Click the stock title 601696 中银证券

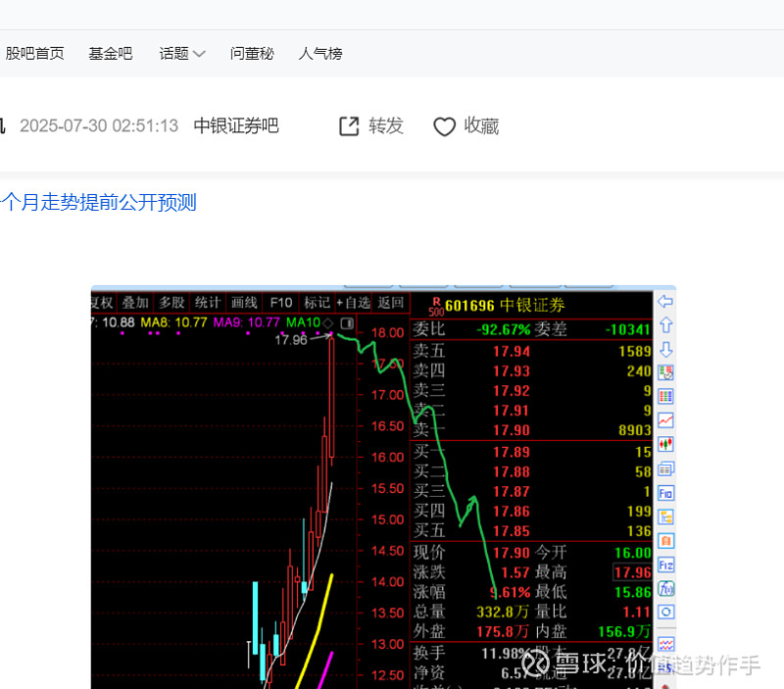(x=505, y=305)
